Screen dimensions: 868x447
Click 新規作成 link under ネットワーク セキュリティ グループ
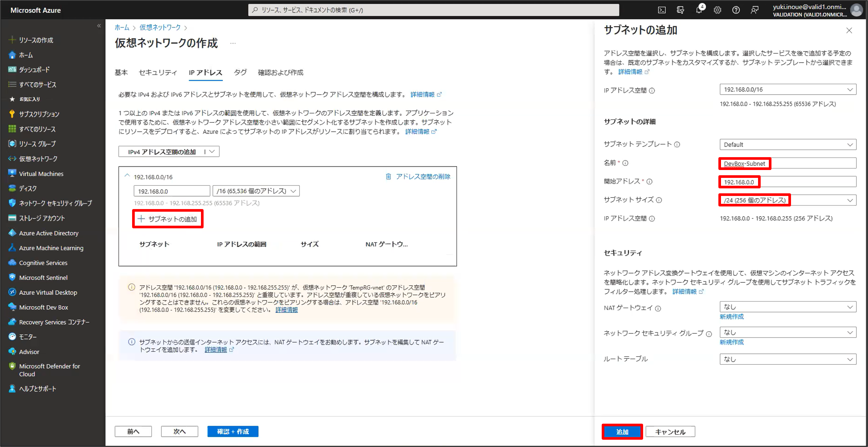(731, 342)
